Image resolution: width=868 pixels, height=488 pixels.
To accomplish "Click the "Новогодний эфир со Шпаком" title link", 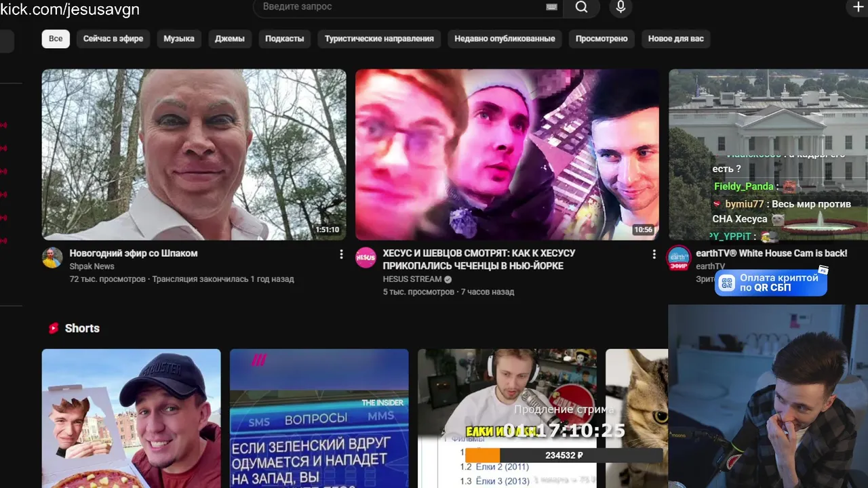I will pos(134,253).
